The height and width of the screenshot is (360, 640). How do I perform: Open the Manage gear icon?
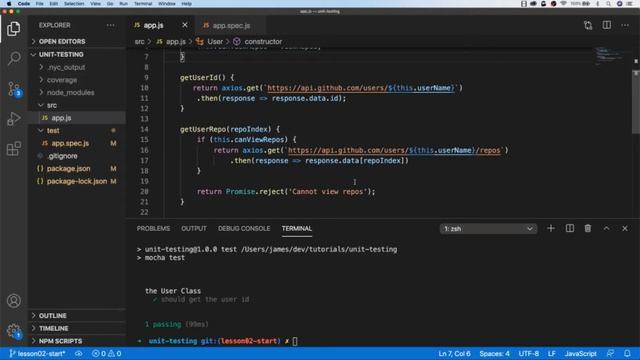click(14, 331)
